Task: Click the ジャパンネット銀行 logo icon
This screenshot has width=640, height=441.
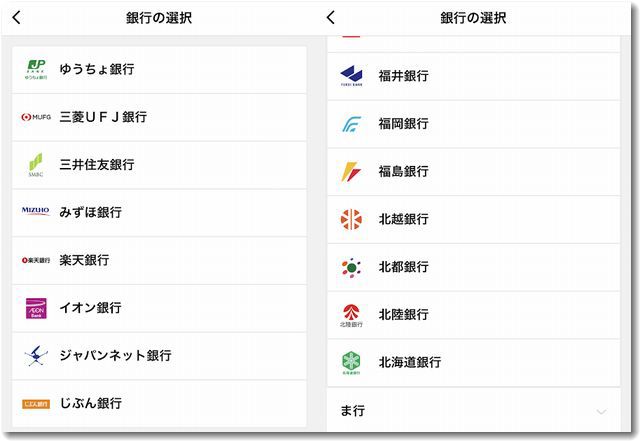Action: (35, 355)
